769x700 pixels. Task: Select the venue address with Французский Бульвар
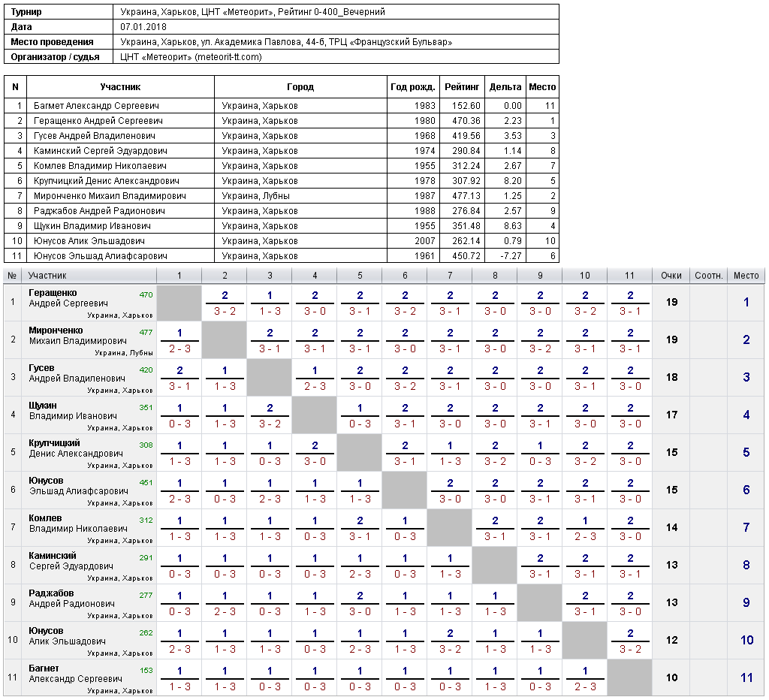tap(286, 42)
